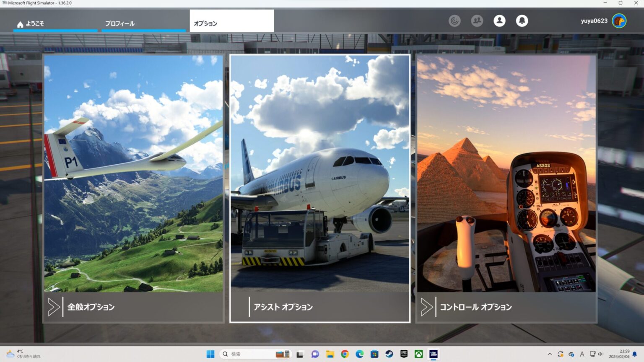Expand hidden system tray icons chevron

[x=550, y=354]
